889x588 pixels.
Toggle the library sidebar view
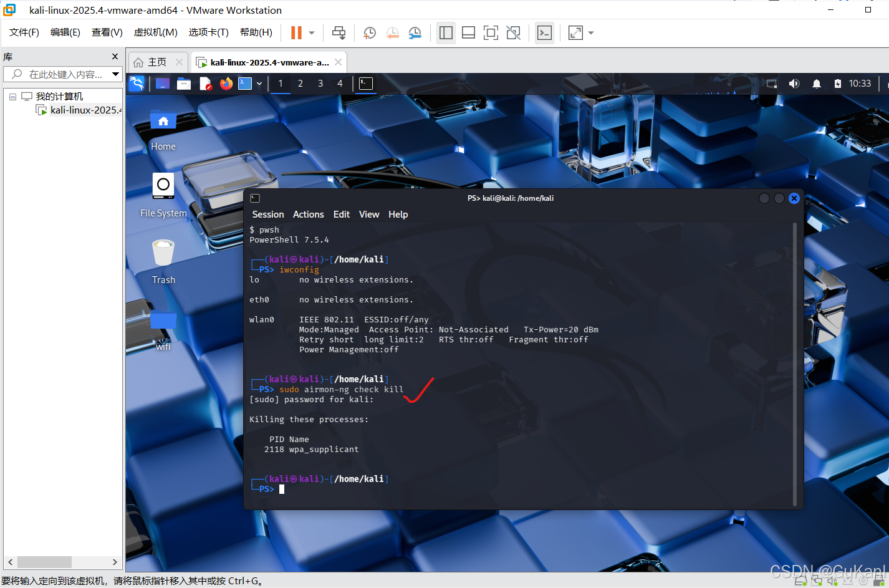pos(446,32)
